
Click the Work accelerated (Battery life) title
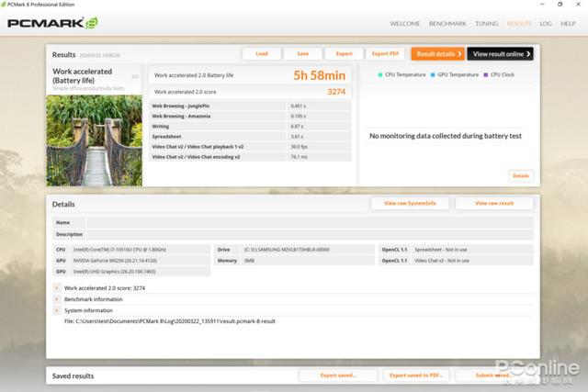[x=82, y=75]
